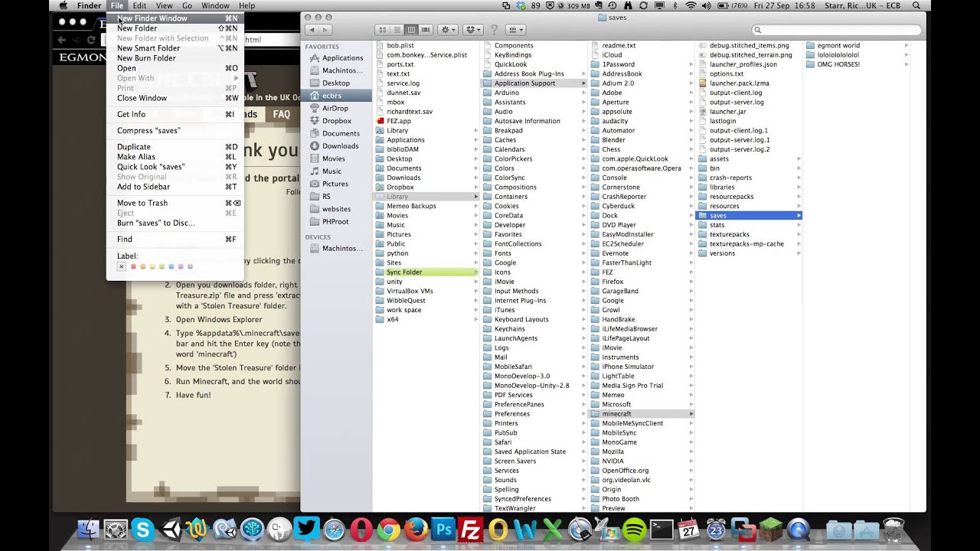Screen dimensions: 980x551
Task: Click Finder icon in the Dock
Action: pos(89,530)
